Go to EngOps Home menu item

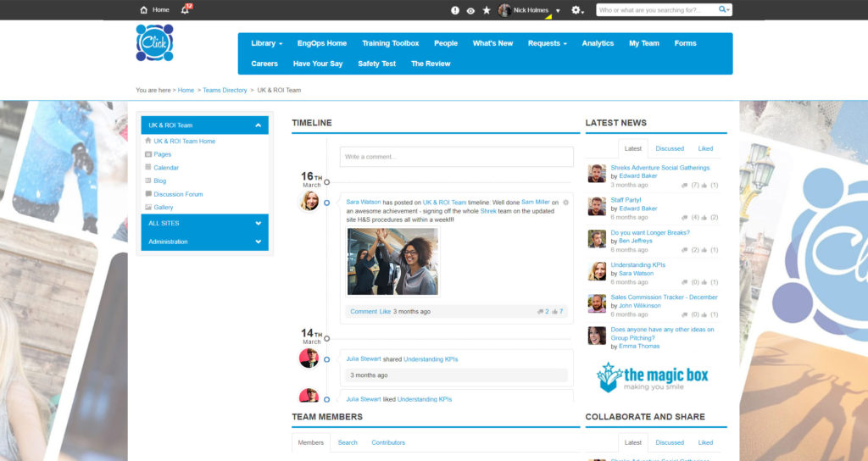pyautogui.click(x=321, y=43)
